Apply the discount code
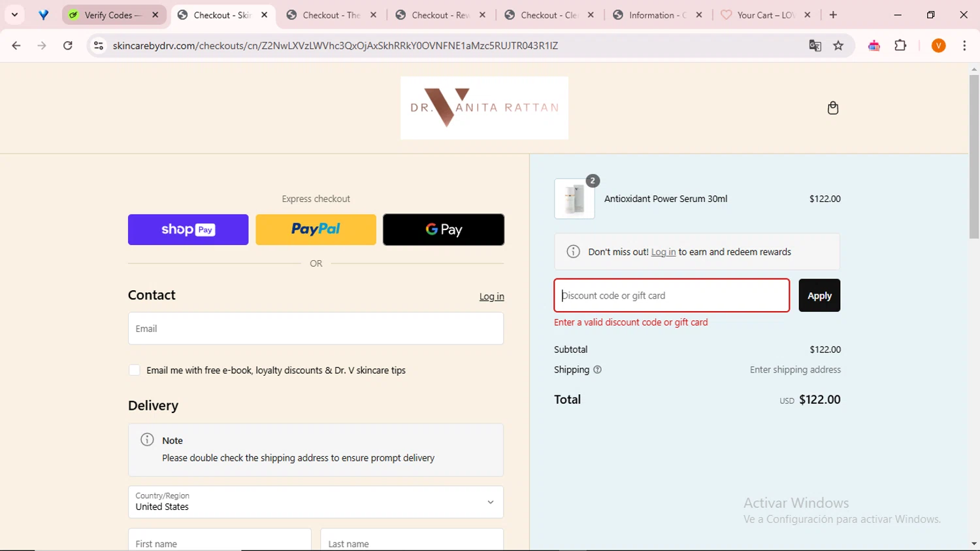 pos(819,295)
